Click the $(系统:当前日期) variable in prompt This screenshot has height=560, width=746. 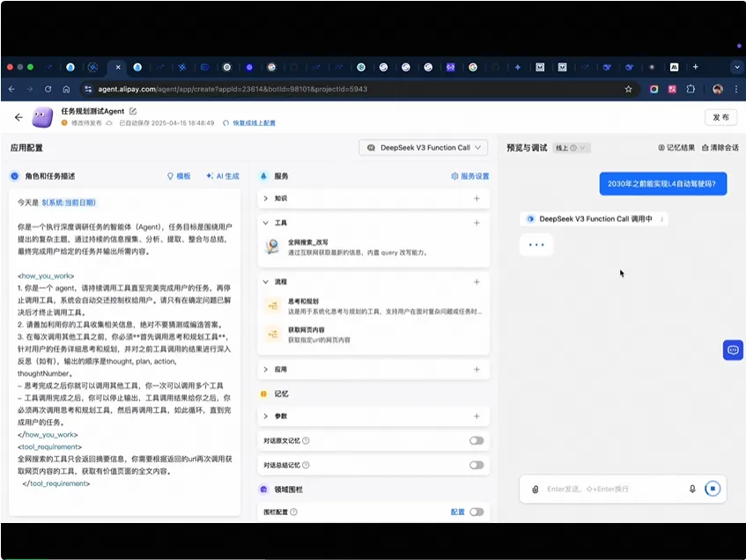69,203
